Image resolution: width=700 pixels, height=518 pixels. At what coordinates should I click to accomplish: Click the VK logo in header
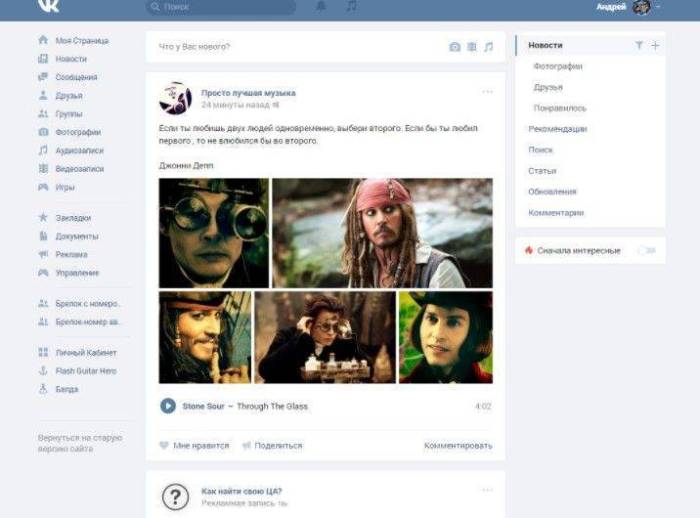click(x=48, y=6)
